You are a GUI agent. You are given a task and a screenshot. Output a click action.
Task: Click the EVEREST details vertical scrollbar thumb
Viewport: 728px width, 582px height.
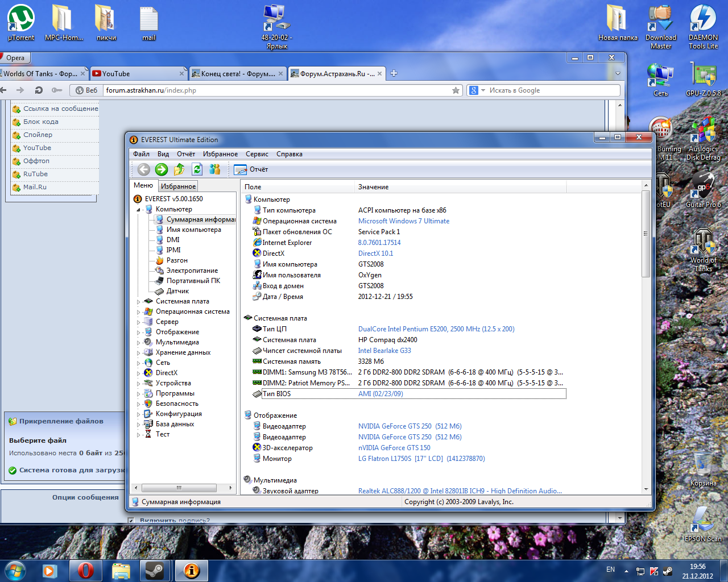(x=646, y=234)
